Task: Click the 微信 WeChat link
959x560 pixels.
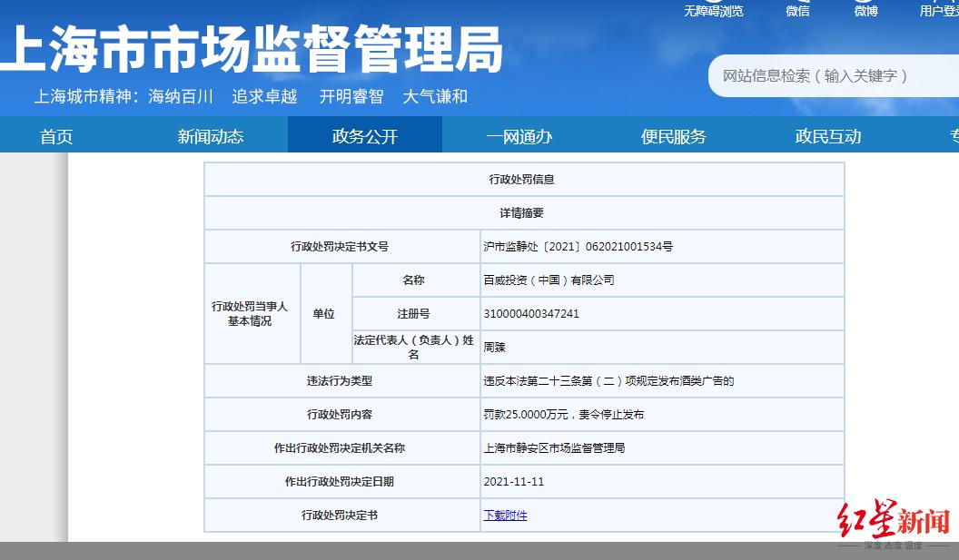Action: [x=797, y=11]
